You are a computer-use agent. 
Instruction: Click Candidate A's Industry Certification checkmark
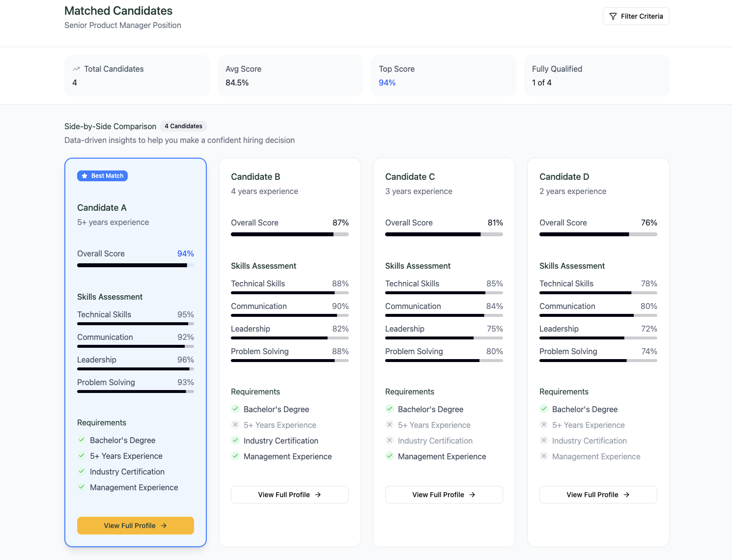tap(82, 471)
